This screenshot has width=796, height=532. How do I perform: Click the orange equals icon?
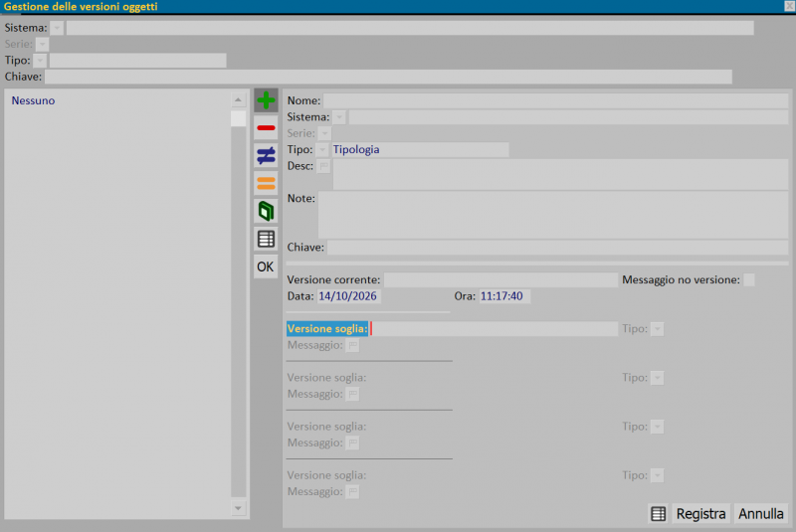266,183
